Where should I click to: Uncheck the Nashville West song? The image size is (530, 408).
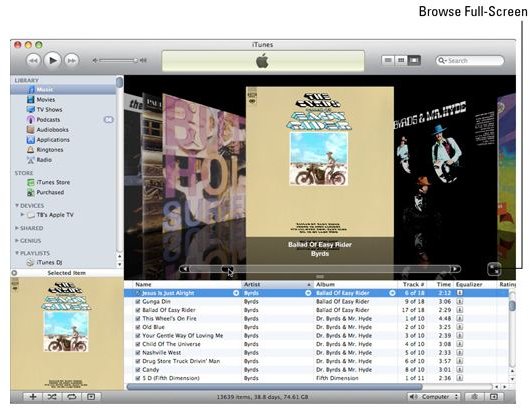(x=138, y=353)
